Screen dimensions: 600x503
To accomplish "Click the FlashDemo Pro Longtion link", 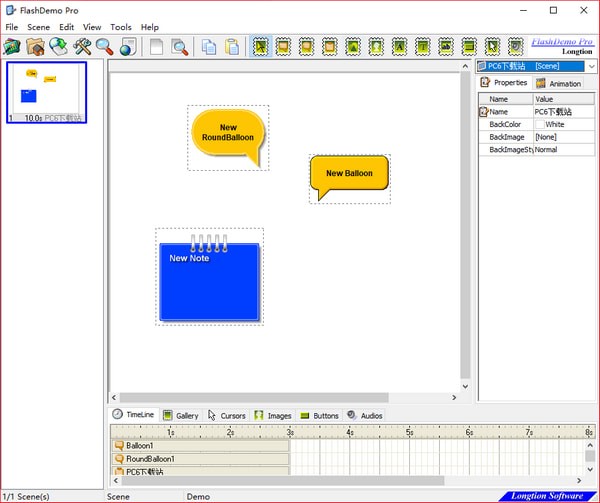I will pyautogui.click(x=564, y=46).
